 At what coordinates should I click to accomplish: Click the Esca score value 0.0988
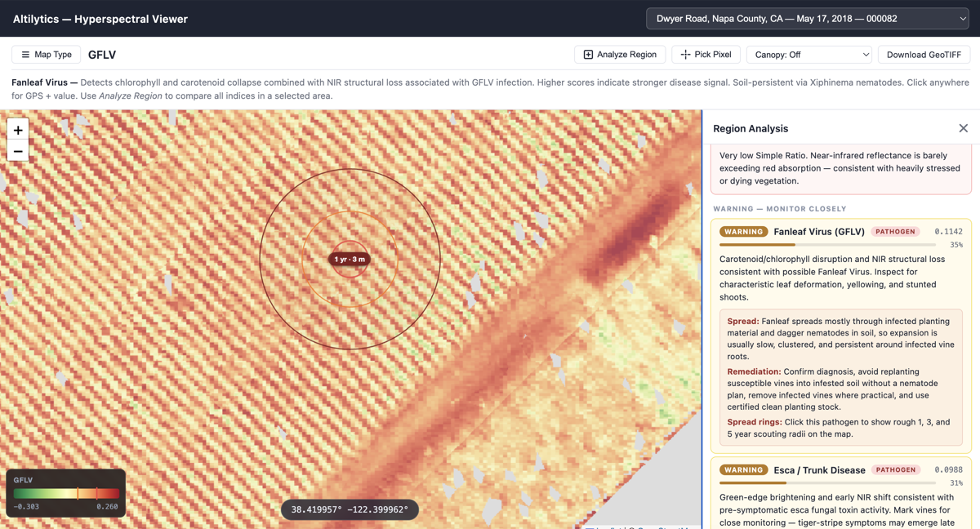[948, 470]
